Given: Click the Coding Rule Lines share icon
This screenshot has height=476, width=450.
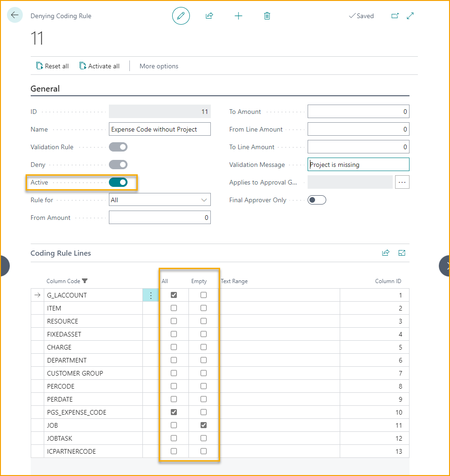Looking at the screenshot, I should coord(385,253).
